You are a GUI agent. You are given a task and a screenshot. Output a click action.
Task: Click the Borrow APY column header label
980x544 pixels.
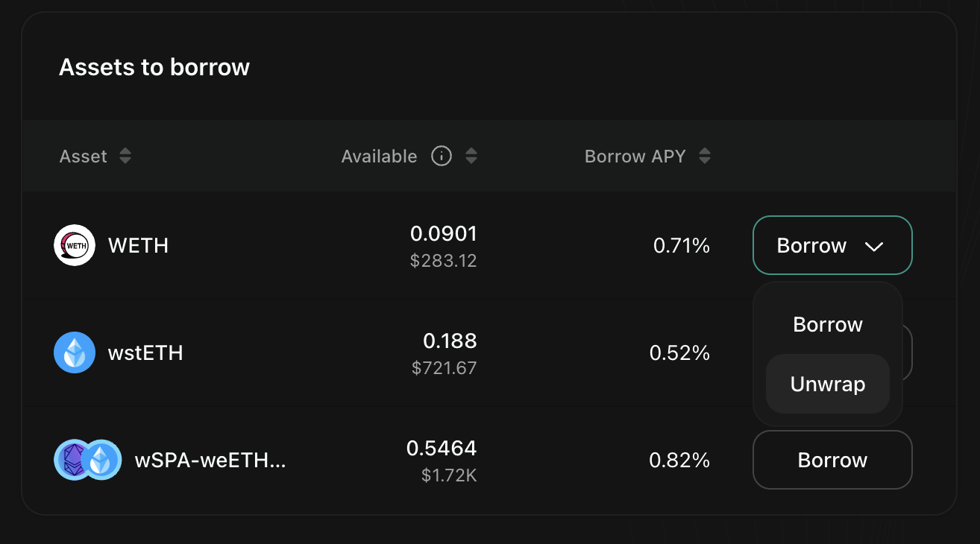635,156
